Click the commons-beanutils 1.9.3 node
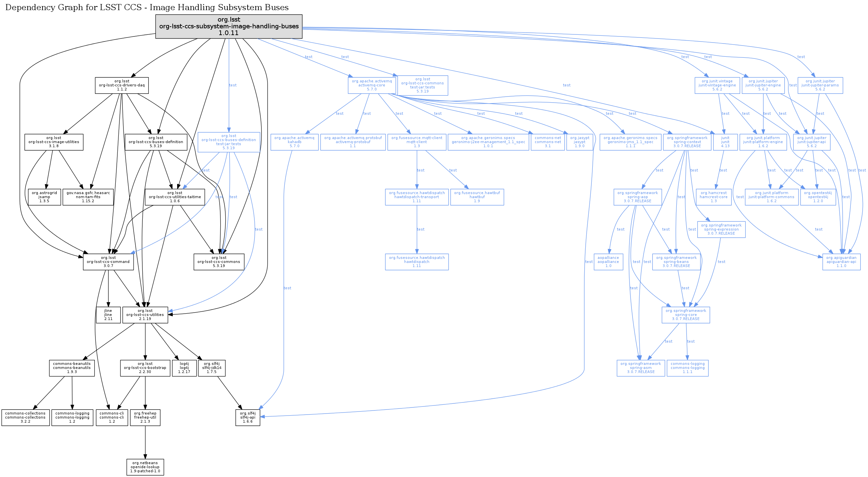 pos(72,368)
